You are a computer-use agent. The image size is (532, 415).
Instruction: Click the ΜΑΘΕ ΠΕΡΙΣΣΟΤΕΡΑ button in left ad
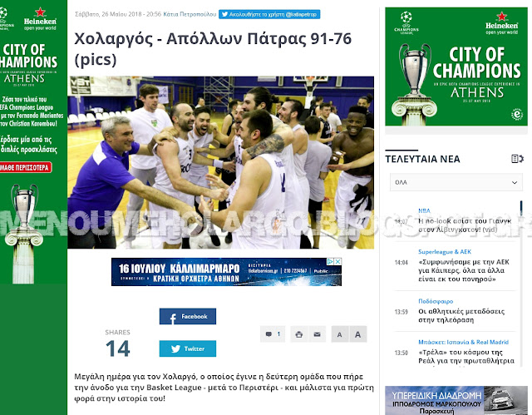[x=26, y=167]
